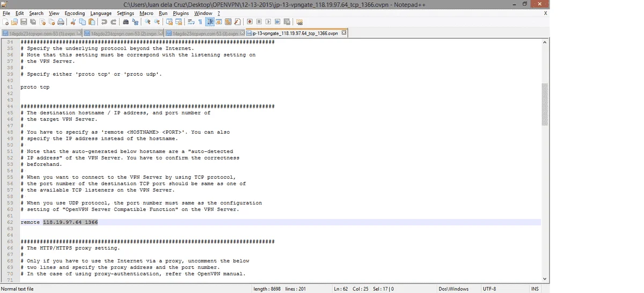Stop macro recording square icon
644x293 pixels.
[x=259, y=22]
